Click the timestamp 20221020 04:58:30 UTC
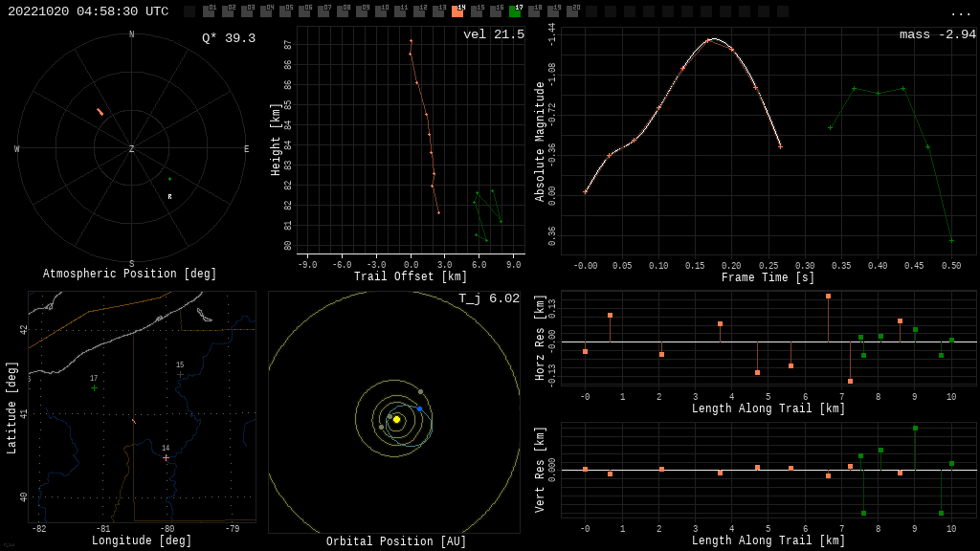Viewport: 980px width, 551px height. pyautogui.click(x=88, y=11)
